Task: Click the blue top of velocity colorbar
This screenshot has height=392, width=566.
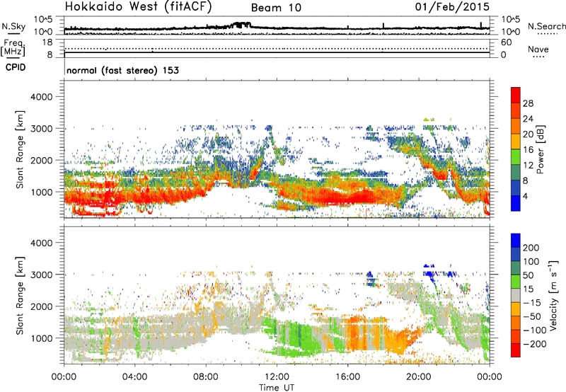Action: 516,241
